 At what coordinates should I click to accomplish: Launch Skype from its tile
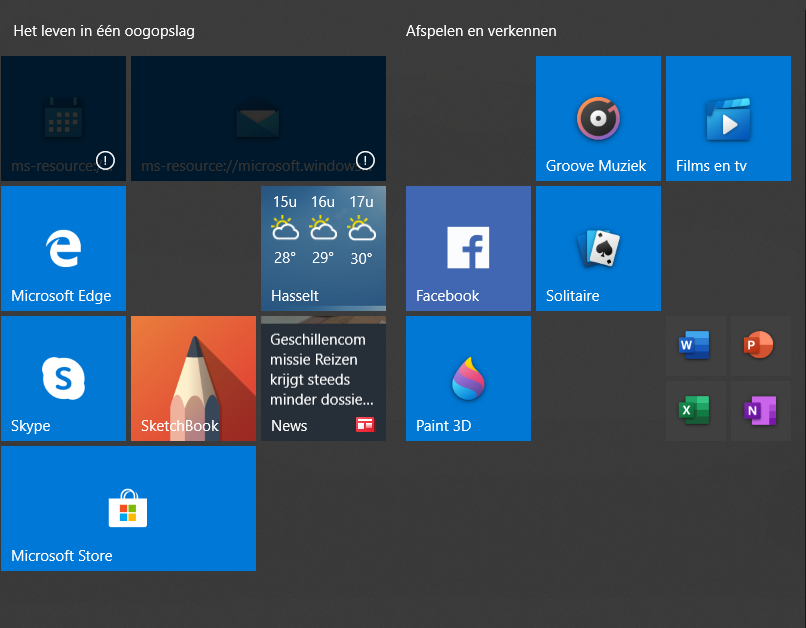[63, 378]
